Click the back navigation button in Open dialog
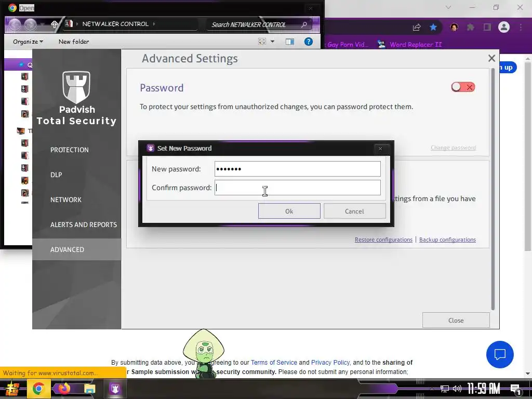The width and height of the screenshot is (532, 399). 15,24
